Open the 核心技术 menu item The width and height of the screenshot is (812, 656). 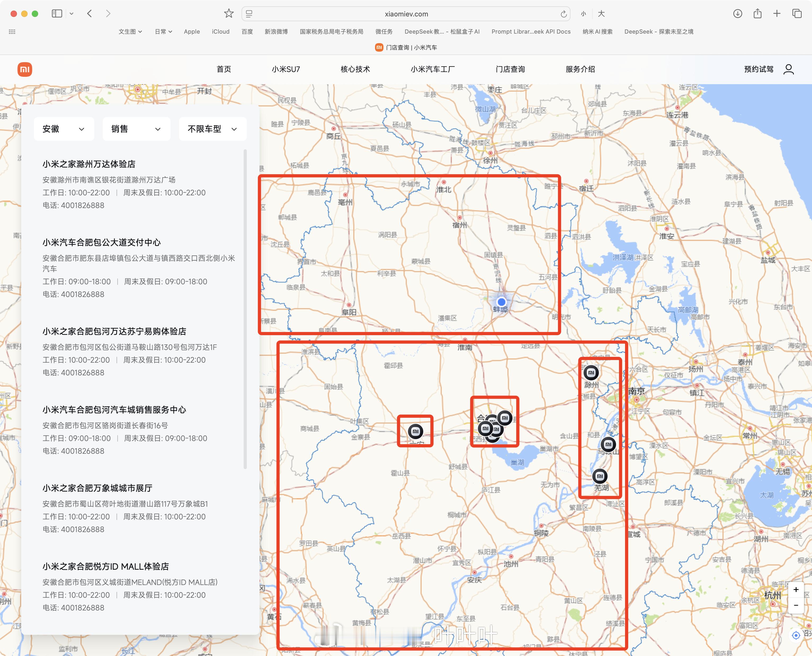click(355, 69)
